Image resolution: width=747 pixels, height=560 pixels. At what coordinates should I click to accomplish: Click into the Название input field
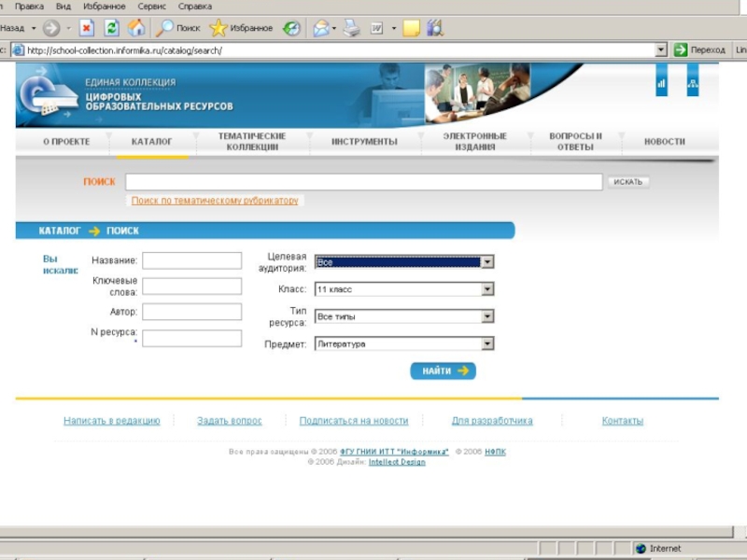pyautogui.click(x=191, y=260)
